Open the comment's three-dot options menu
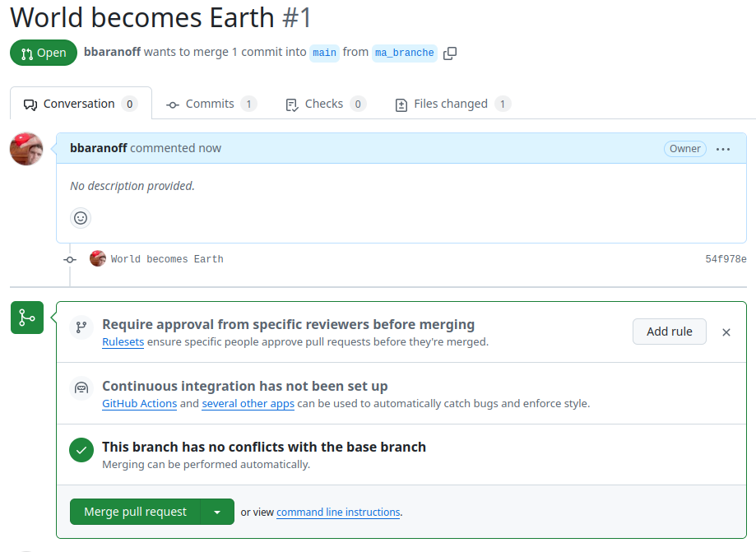 pos(723,149)
